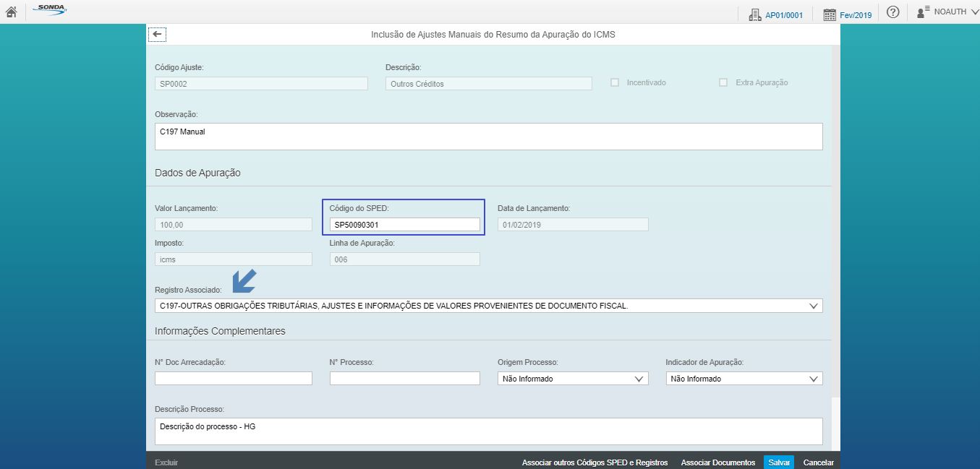Viewport: 980px width, 469px height.
Task: Click the Data de Lançamento field
Action: coord(573,225)
